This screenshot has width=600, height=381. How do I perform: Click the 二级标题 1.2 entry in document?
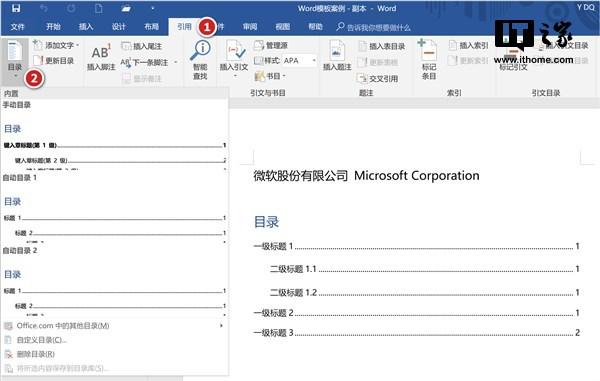click(425, 293)
